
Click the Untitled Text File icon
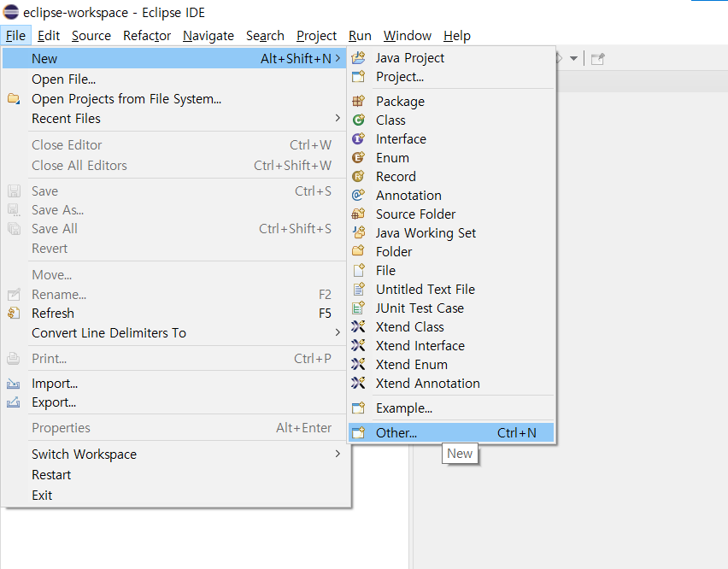(x=358, y=289)
